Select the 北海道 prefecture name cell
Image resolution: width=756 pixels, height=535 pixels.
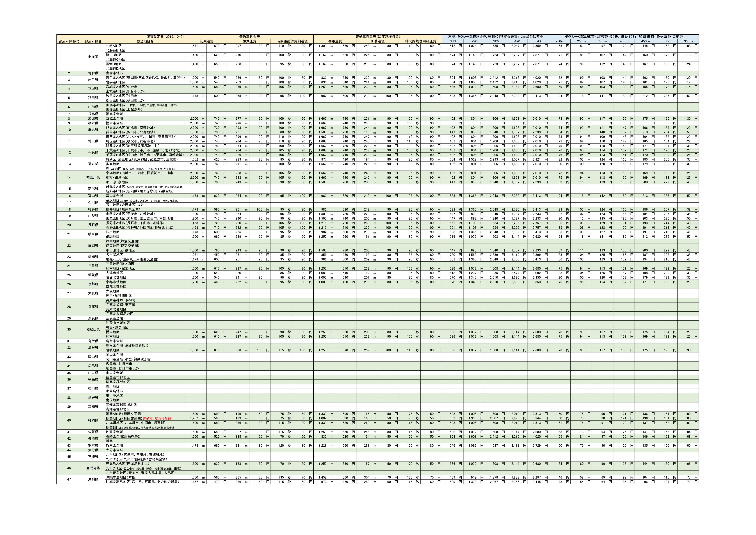coord(93,57)
